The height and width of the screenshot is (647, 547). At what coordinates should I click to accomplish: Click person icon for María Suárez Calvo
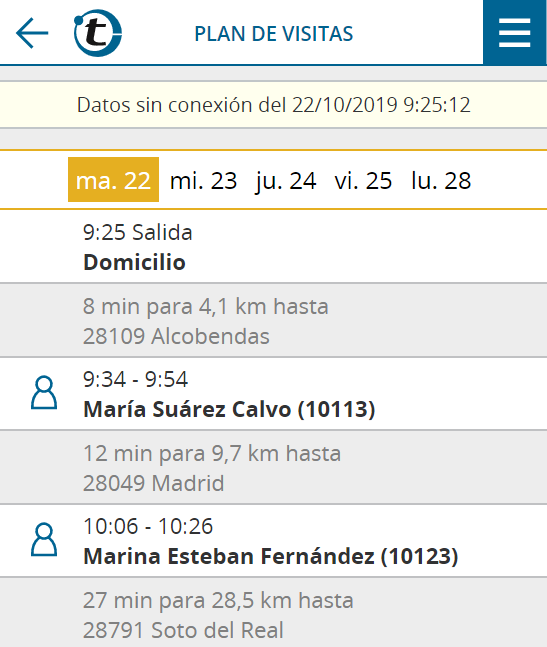point(44,392)
